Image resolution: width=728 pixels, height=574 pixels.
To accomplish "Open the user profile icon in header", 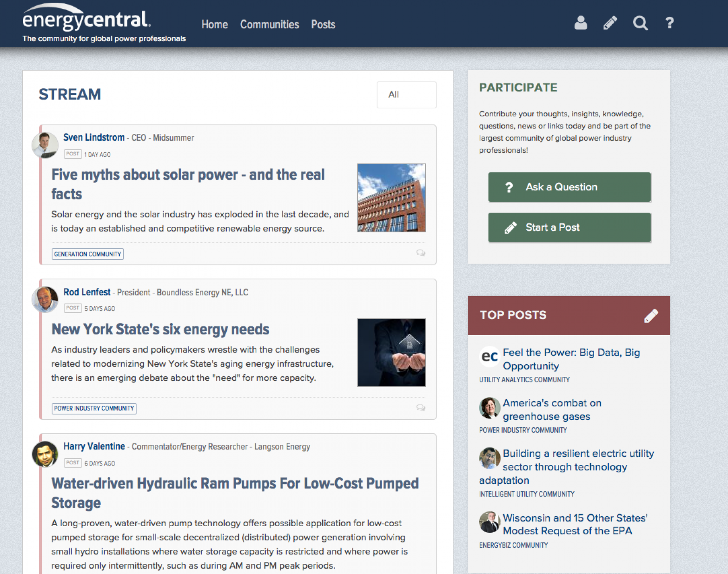I will (581, 23).
